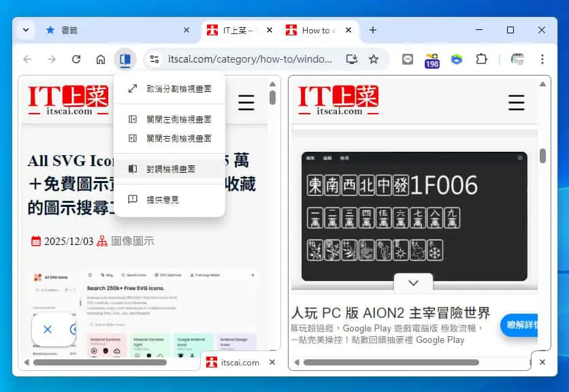The width and height of the screenshot is (569, 392).
Task: Click the extension badge showing 198
Action: [x=432, y=61]
